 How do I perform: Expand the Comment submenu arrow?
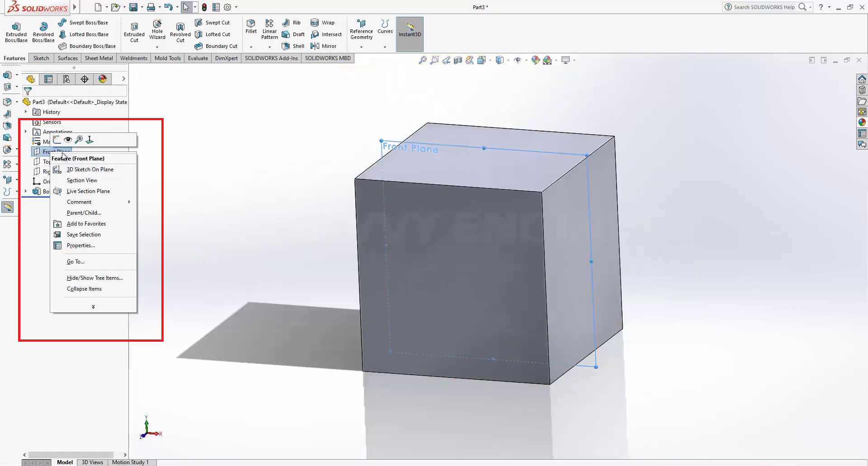click(x=129, y=202)
